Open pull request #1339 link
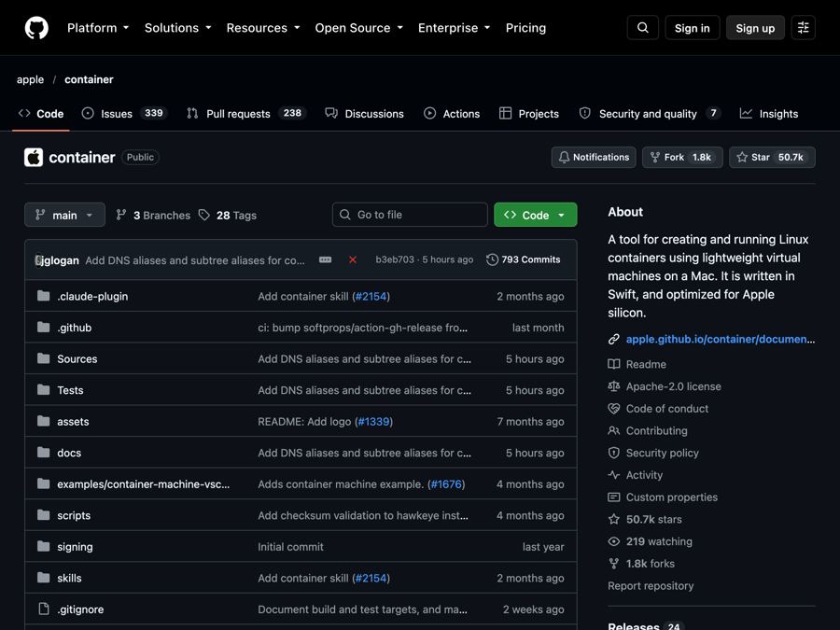This screenshot has height=630, width=840. 373,422
